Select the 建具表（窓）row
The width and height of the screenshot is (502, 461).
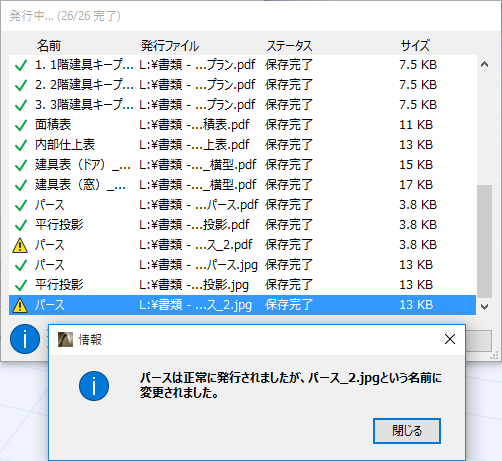click(242, 185)
